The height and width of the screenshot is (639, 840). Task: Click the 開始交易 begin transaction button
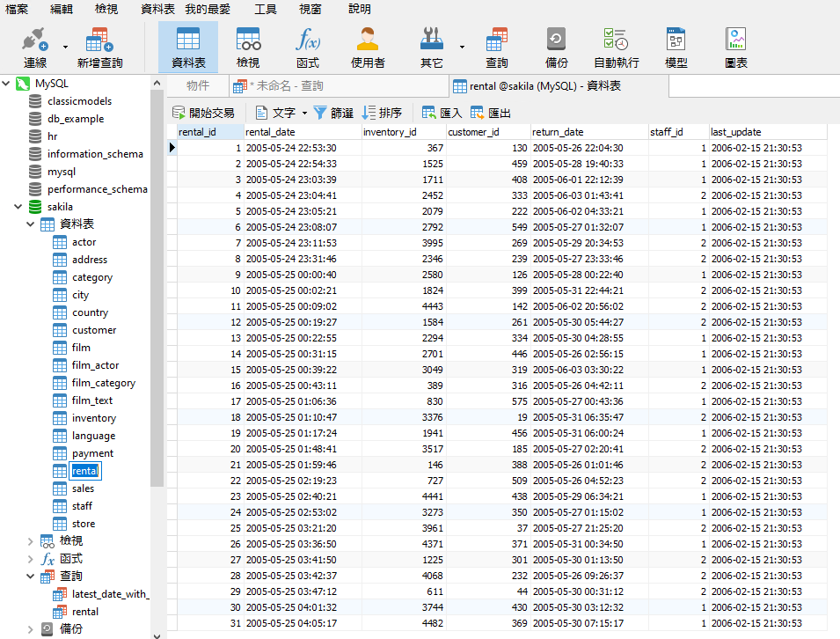203,113
